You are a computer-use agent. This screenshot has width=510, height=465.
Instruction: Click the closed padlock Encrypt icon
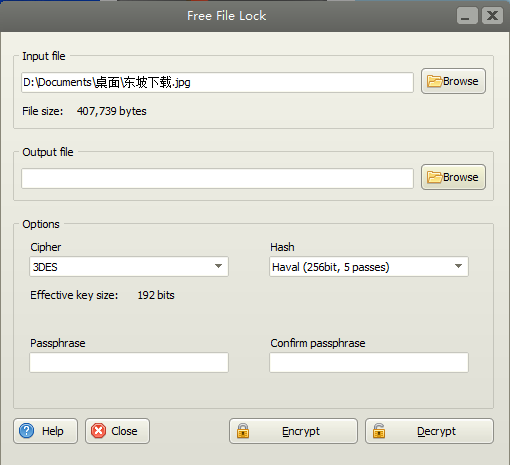pyautogui.click(x=243, y=431)
